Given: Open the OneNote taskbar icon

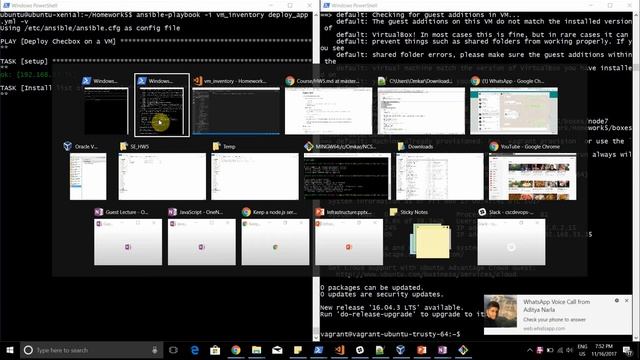Looking at the screenshot, I should coord(442,350).
